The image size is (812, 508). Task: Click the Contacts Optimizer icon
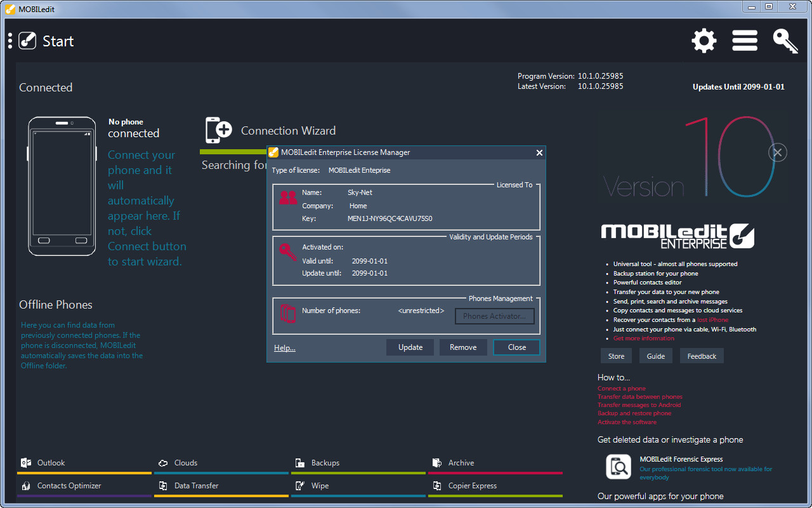click(x=26, y=486)
